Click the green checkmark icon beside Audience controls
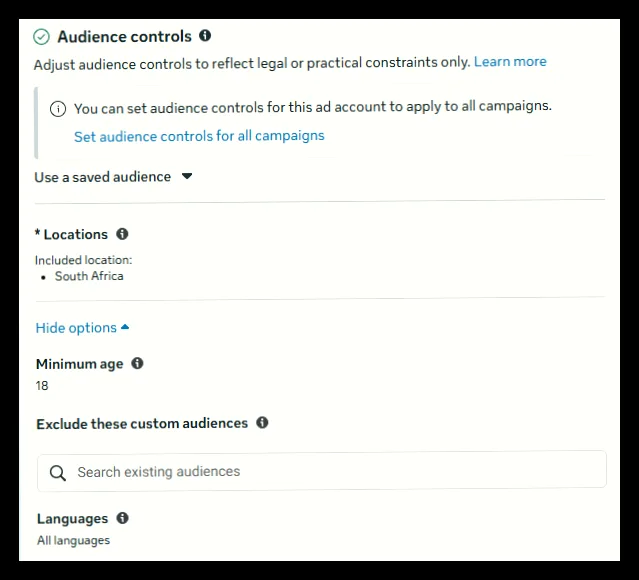The image size is (639, 580). [x=41, y=37]
